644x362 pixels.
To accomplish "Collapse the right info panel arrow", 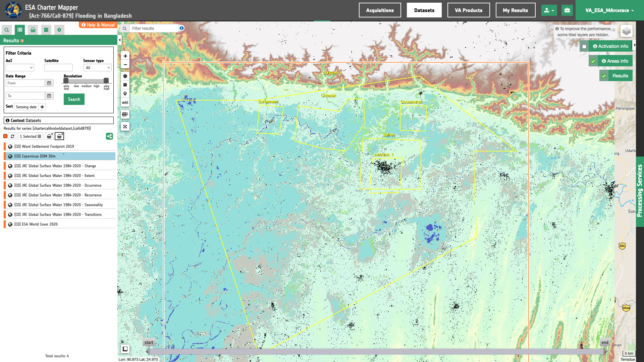I will 634,45.
